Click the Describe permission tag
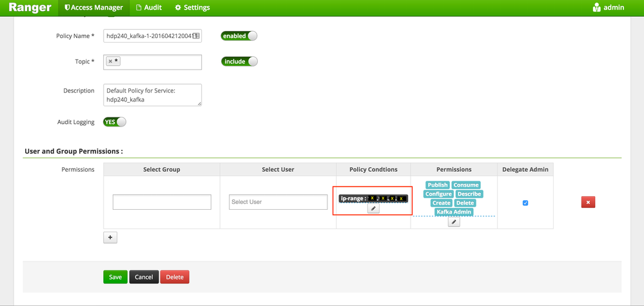The height and width of the screenshot is (306, 644). click(469, 194)
